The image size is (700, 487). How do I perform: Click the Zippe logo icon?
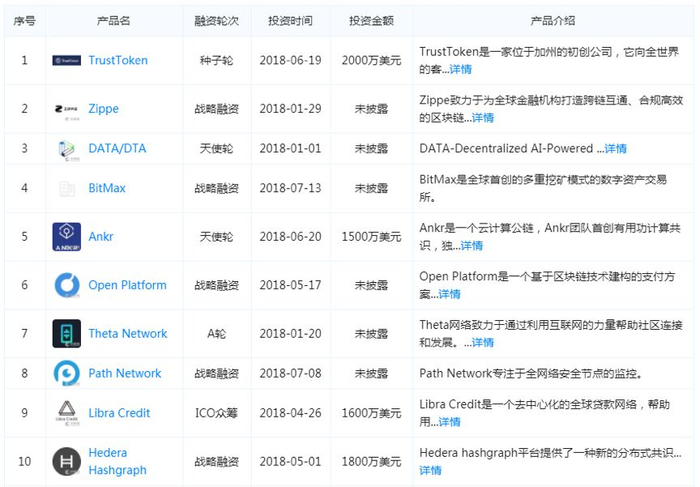click(67, 111)
